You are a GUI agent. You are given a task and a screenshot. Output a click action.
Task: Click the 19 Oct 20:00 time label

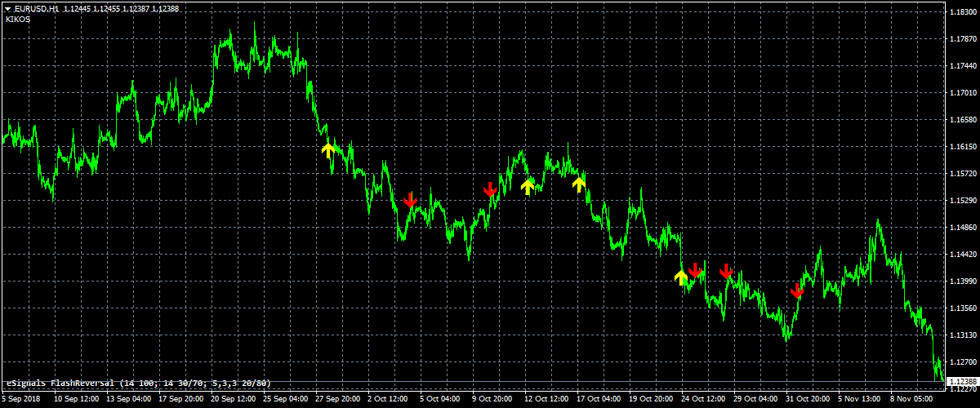click(x=652, y=400)
